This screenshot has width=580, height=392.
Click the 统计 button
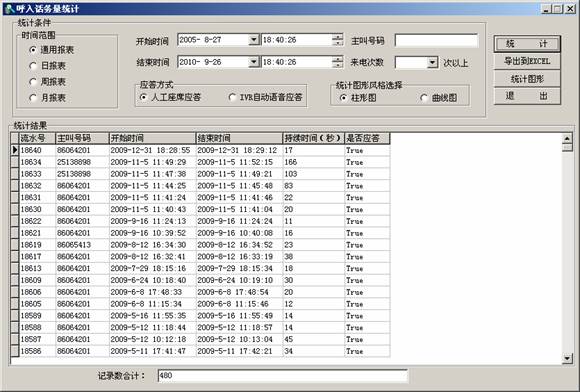click(x=527, y=44)
